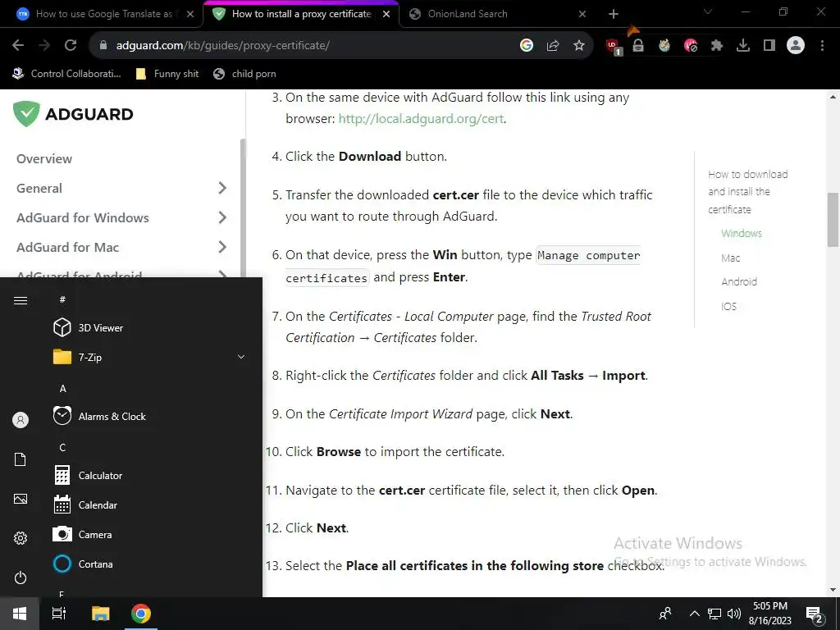Click the Windows Start button
Image resolution: width=840 pixels, height=630 pixels.
(x=20, y=614)
